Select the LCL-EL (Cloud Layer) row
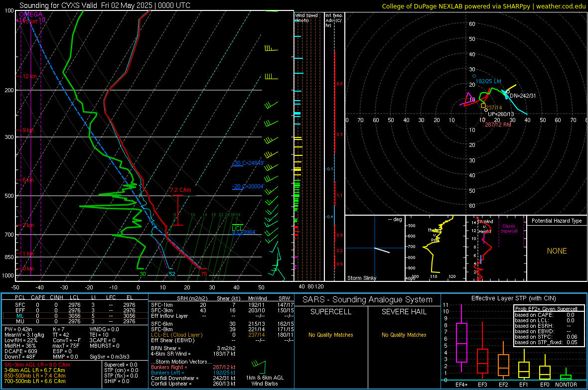The height and width of the screenshot is (390, 588). (222, 335)
